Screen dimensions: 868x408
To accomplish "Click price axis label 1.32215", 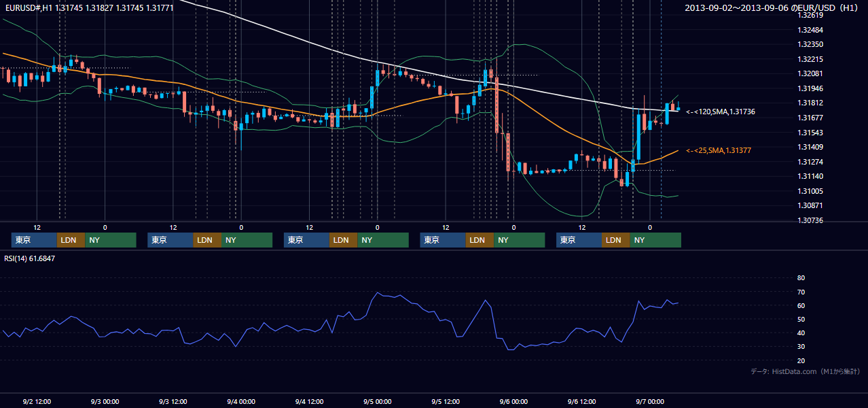I will click(810, 59).
